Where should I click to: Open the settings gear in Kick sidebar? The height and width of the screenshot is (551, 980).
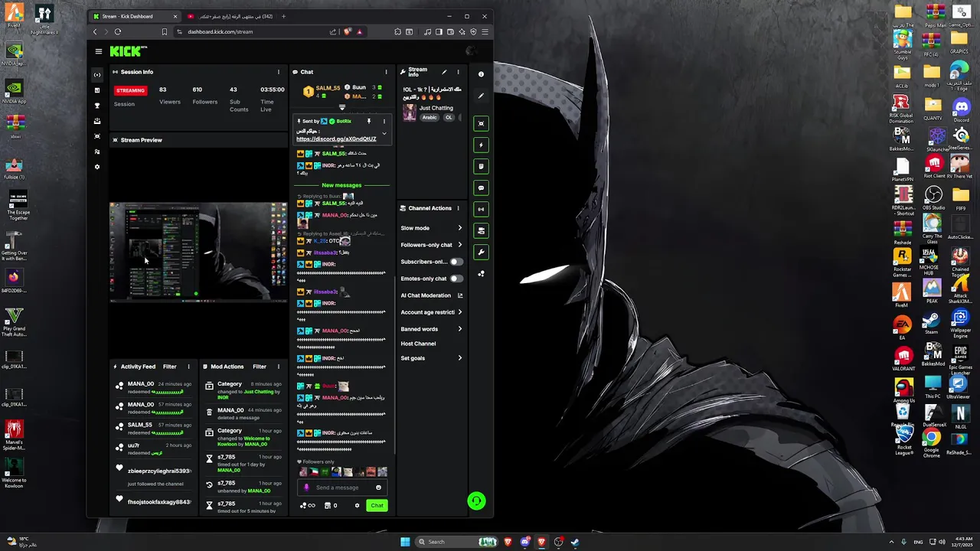pos(96,167)
